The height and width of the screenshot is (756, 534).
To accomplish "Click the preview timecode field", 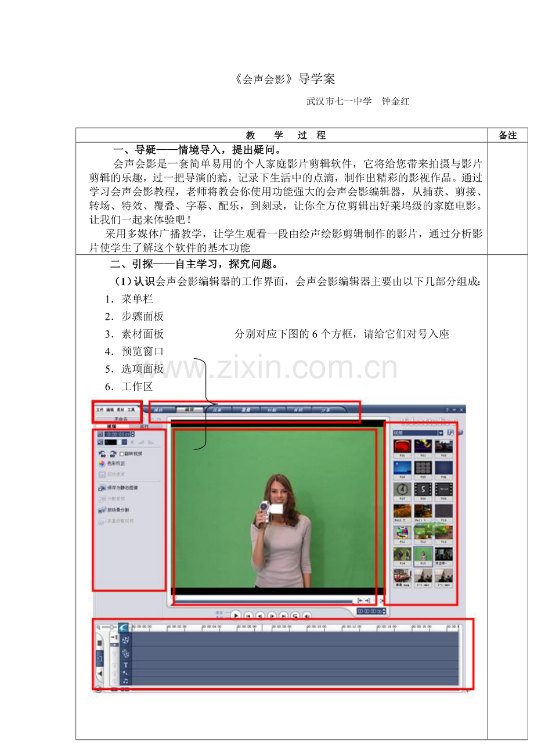I will tap(370, 611).
